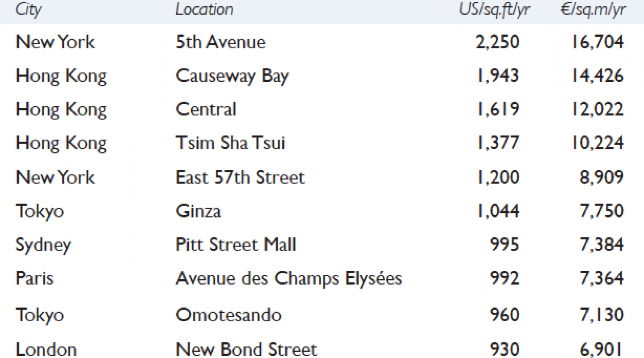The height and width of the screenshot is (358, 644).
Task: Click the 2,250 rent value
Action: pos(497,43)
